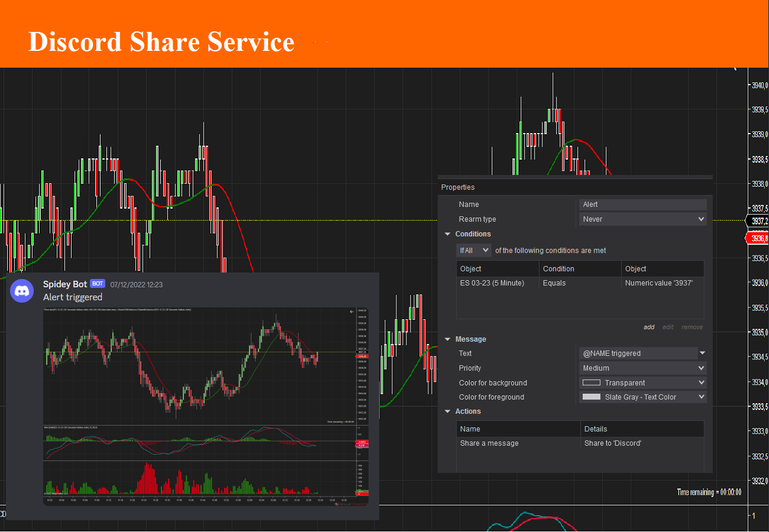Image resolution: width=769 pixels, height=532 pixels.
Task: Click the 07/12/2022 12:23 message timestamp
Action: click(x=137, y=285)
